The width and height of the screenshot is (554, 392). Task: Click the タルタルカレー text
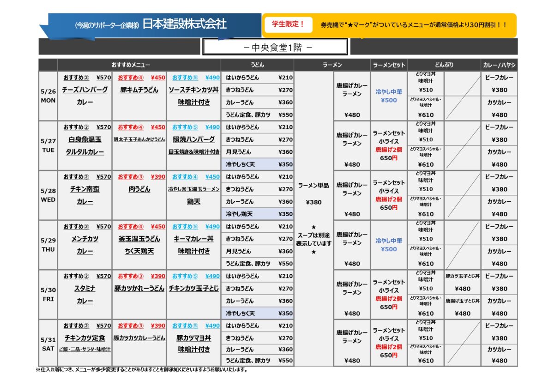coord(85,152)
